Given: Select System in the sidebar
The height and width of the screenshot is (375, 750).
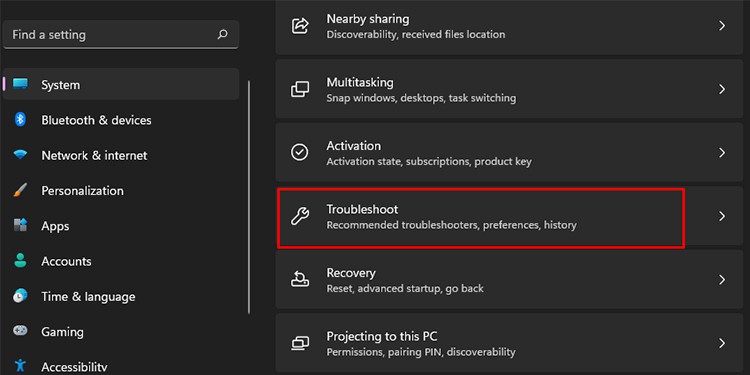Looking at the screenshot, I should (121, 84).
